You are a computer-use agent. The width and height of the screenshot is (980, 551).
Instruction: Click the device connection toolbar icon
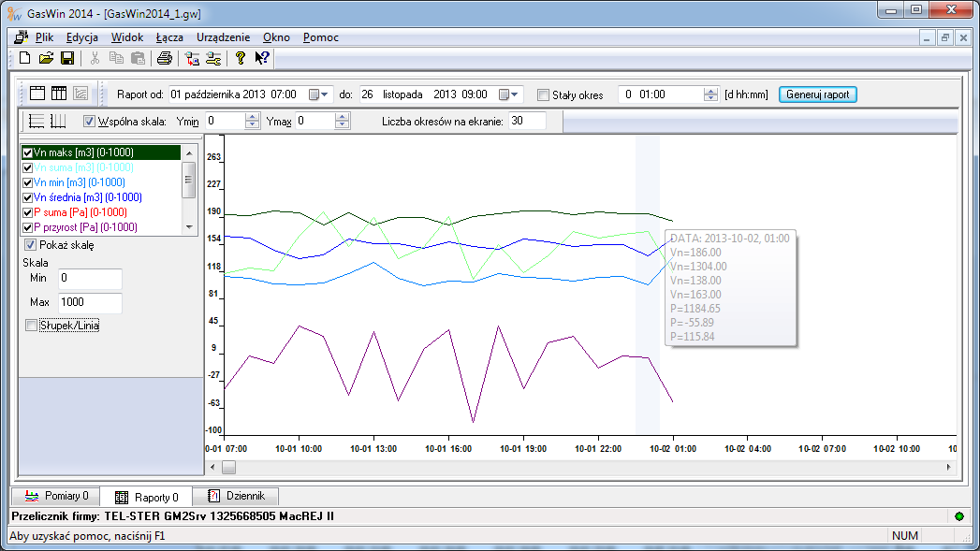coord(193,58)
